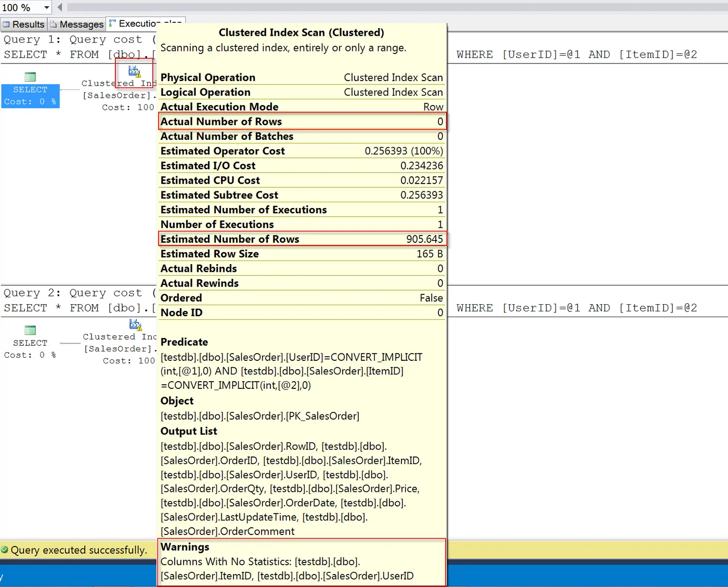This screenshot has height=587, width=728.
Task: Click the Actual Rebinds row
Action: pos(302,268)
